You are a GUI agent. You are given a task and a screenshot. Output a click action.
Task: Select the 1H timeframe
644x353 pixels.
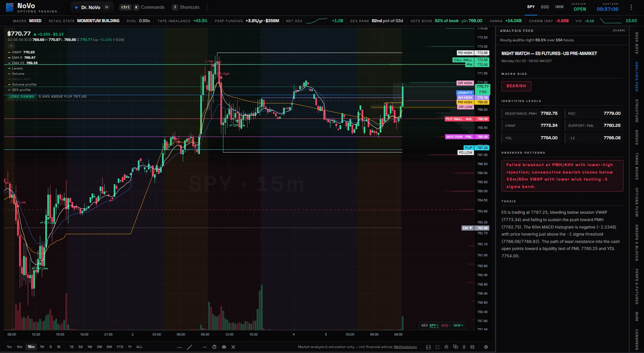(x=42, y=347)
